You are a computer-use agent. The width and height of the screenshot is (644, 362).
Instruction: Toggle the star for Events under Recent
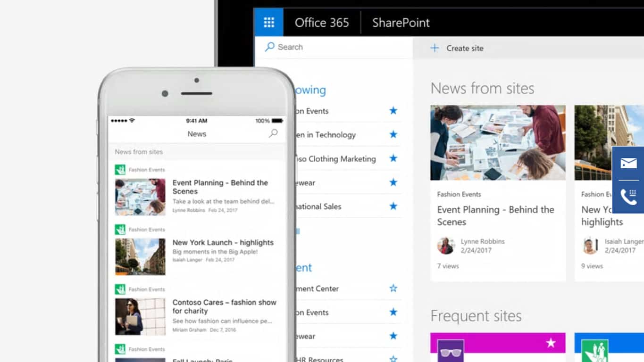(393, 312)
